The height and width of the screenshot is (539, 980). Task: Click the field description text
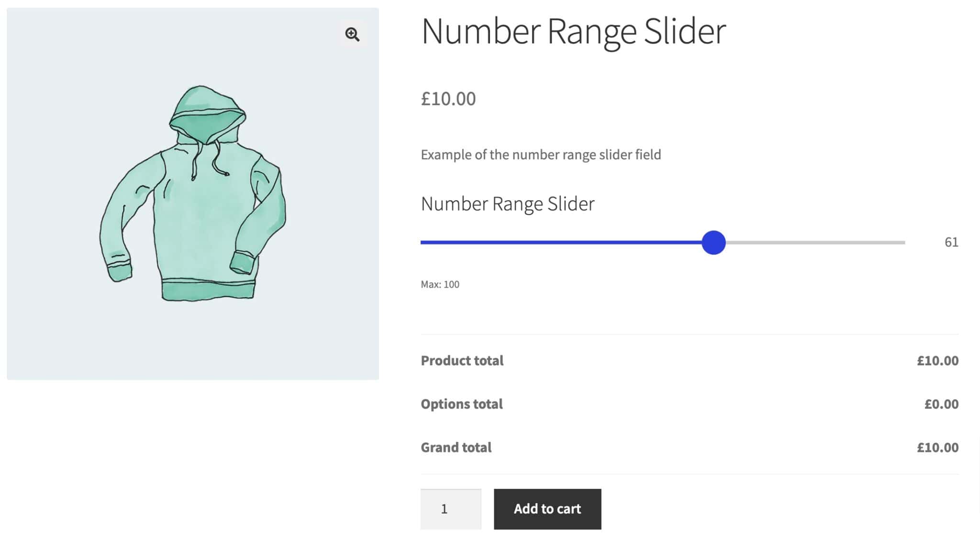(x=541, y=155)
